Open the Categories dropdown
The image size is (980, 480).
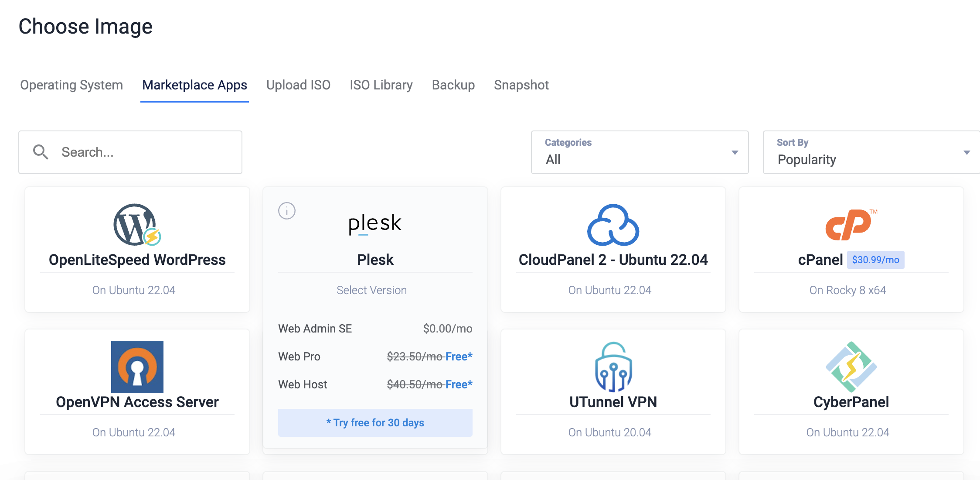(639, 152)
